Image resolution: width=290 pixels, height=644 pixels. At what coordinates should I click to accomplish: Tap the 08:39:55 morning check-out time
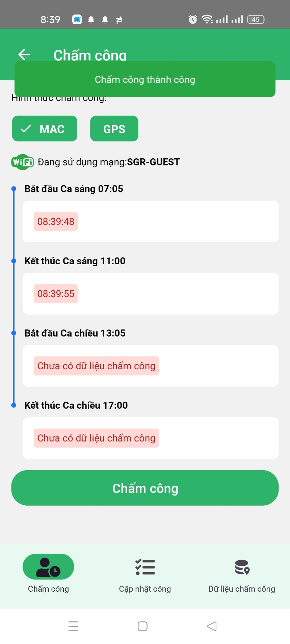[56, 294]
